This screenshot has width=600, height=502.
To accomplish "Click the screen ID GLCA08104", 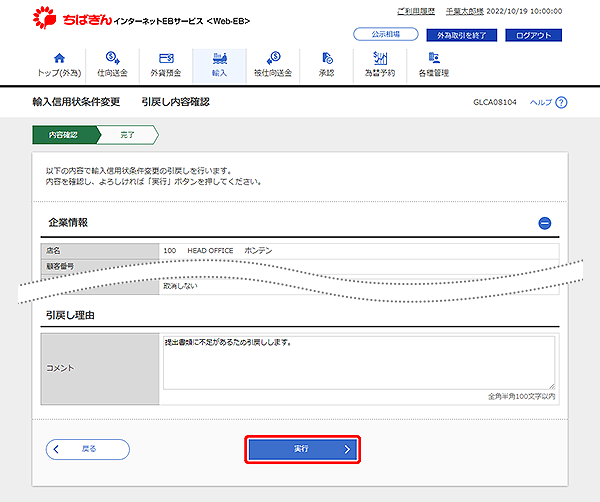I will click(495, 102).
